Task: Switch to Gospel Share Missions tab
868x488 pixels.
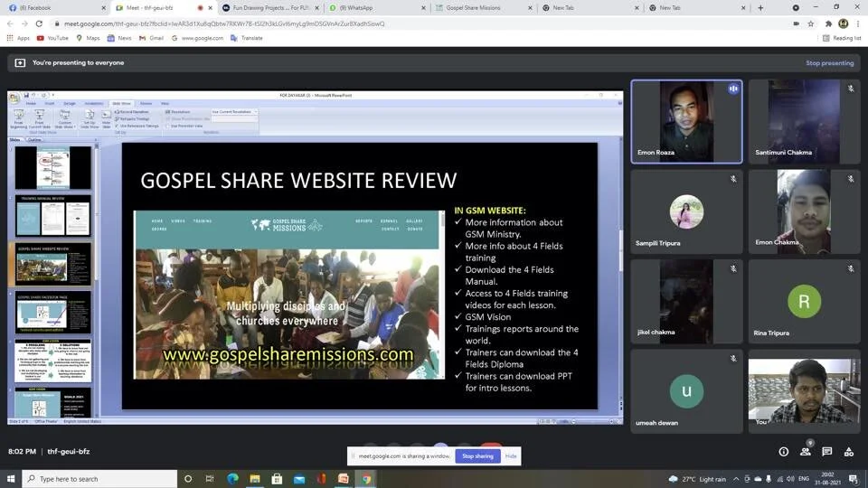Action: (x=483, y=8)
